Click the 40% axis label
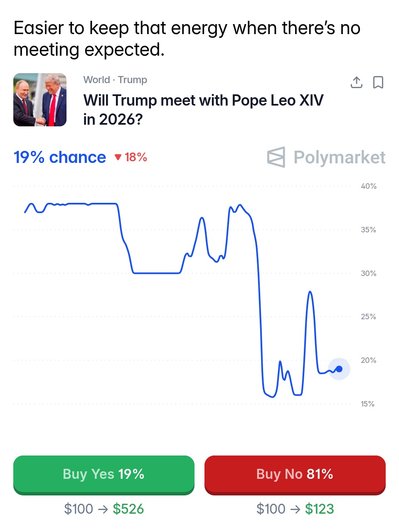The width and height of the screenshot is (399, 532). pyautogui.click(x=368, y=186)
